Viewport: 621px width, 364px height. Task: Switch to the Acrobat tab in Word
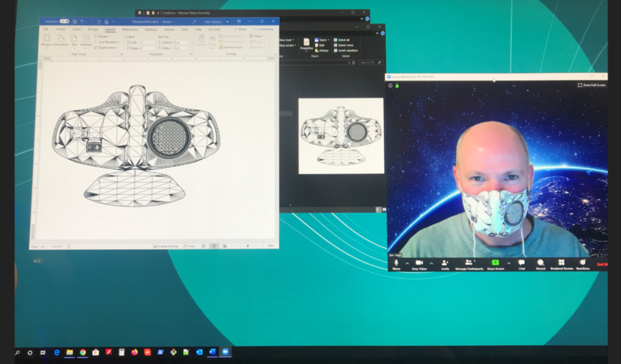pos(214,29)
